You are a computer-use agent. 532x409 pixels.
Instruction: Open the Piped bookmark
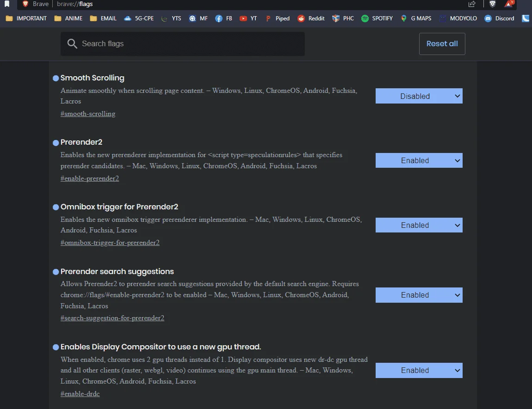[277, 18]
